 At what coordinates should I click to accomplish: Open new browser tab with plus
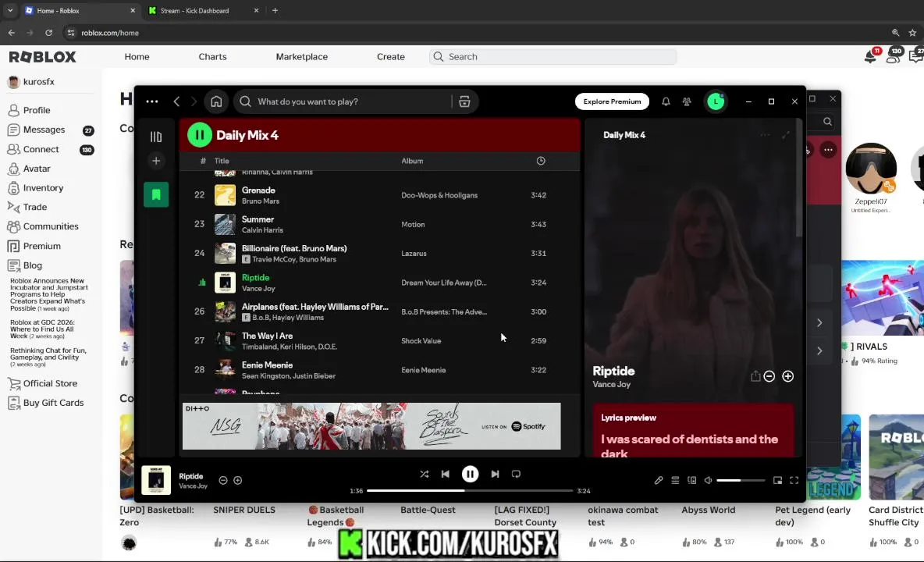tap(275, 11)
